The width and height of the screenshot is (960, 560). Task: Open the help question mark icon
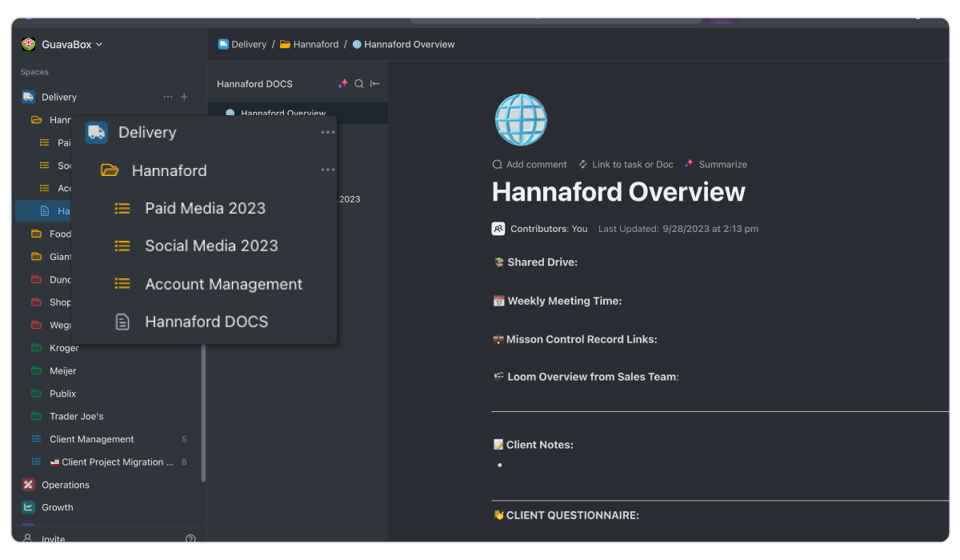click(190, 539)
